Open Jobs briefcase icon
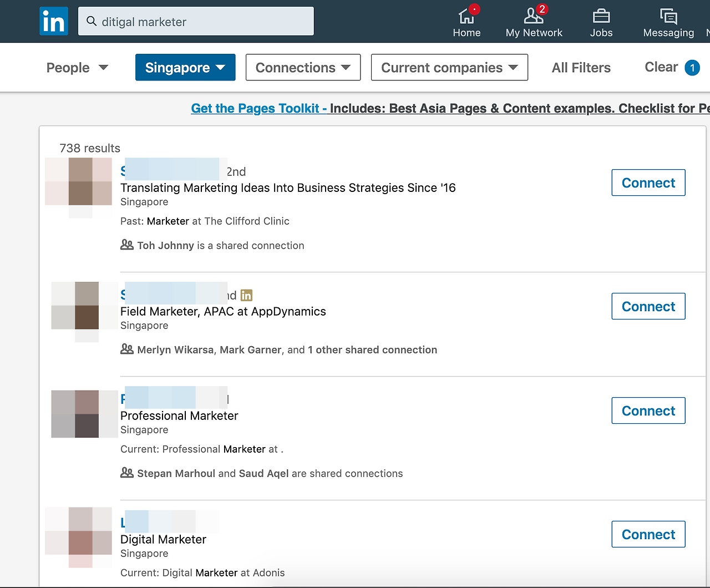This screenshot has width=710, height=588. (601, 16)
